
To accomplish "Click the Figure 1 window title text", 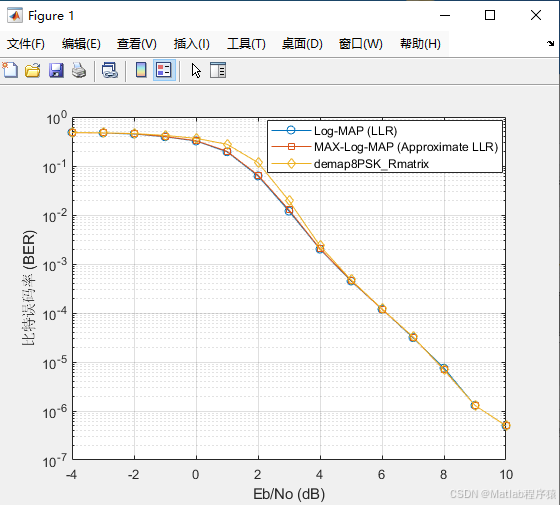I will pos(51,16).
